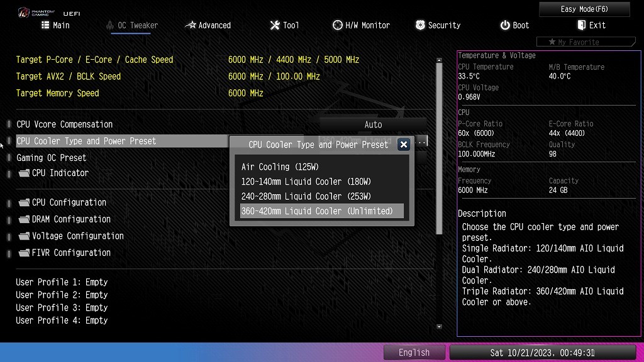Click the scrollbar down arrow

click(x=439, y=327)
